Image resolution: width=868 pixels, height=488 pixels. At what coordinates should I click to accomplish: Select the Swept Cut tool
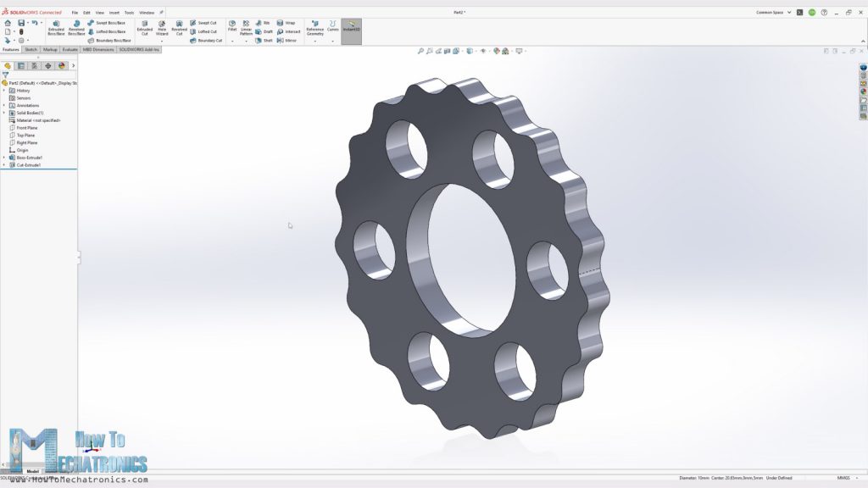tap(203, 23)
